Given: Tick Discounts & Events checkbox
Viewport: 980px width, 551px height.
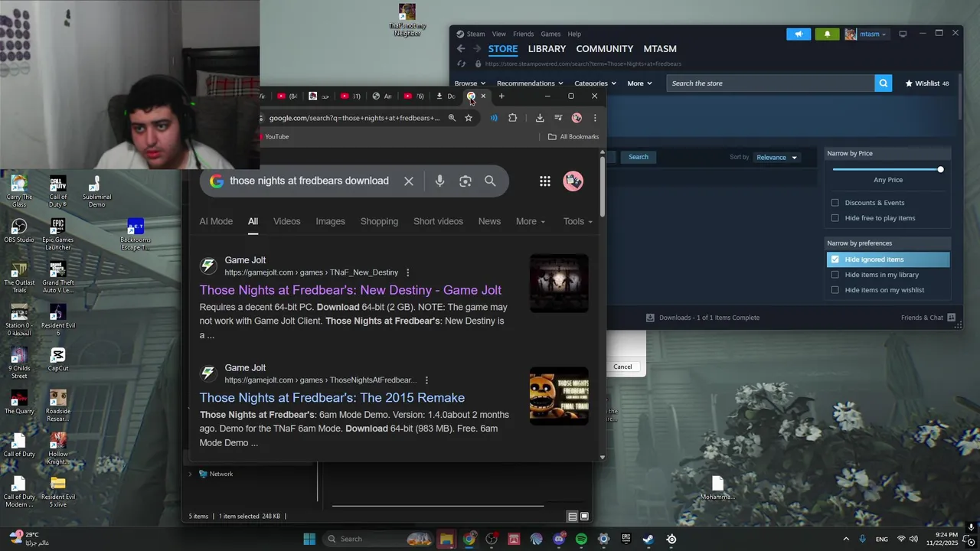Looking at the screenshot, I should (835, 203).
